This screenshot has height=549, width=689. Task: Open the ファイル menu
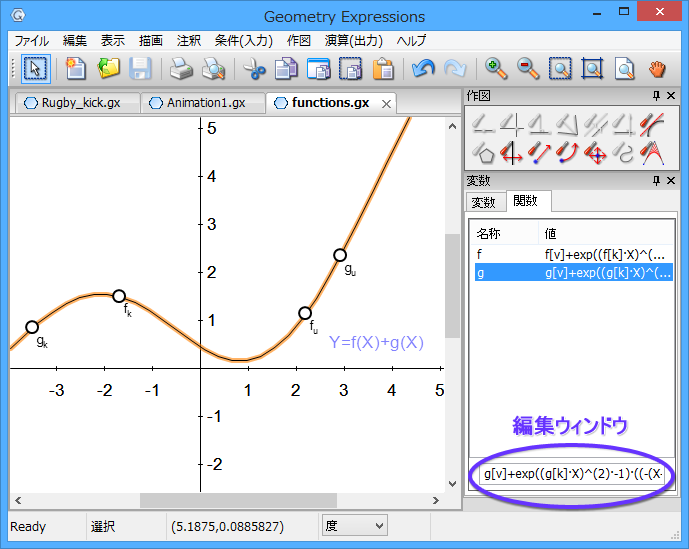coord(32,41)
